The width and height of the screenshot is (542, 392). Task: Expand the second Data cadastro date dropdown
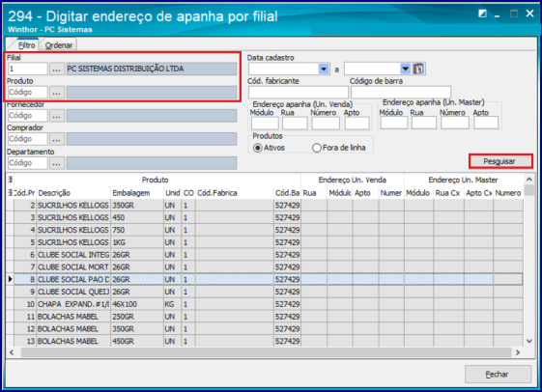click(x=405, y=70)
